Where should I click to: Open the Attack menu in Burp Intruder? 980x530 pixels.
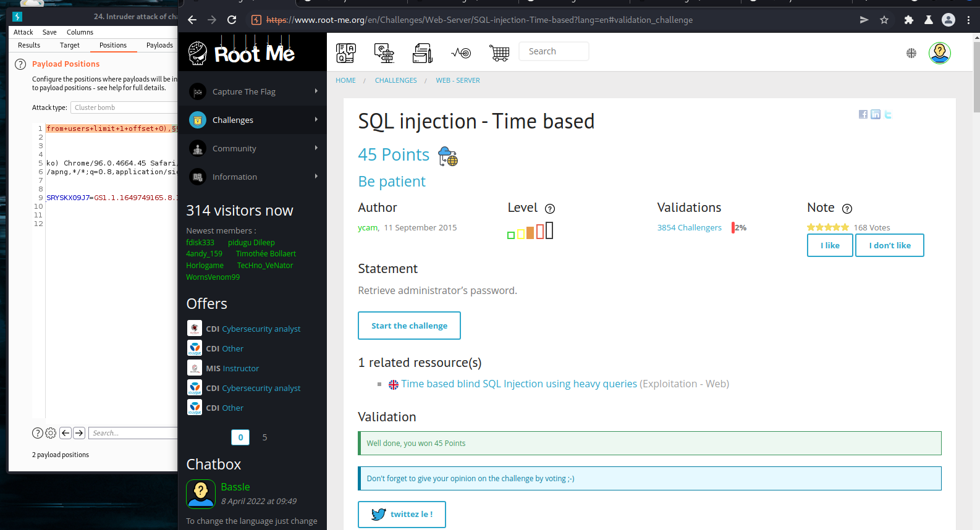click(x=23, y=32)
